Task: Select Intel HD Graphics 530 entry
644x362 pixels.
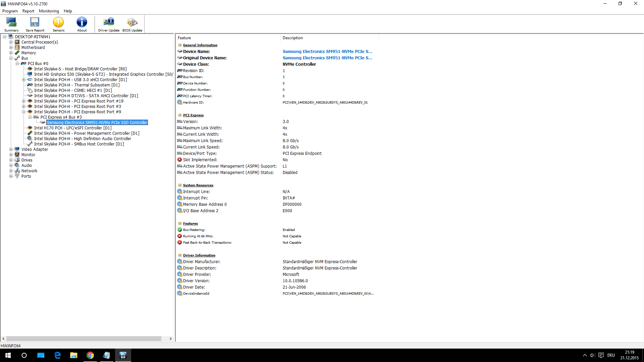Action: (x=103, y=74)
